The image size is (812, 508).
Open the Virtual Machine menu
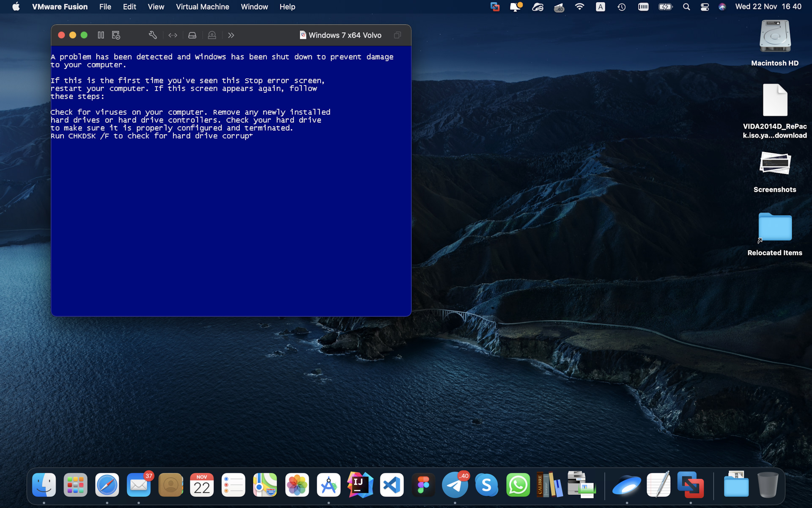(x=202, y=7)
